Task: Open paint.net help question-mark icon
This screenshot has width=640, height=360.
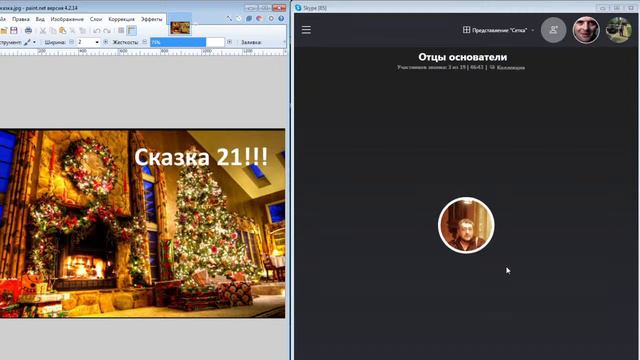Action: point(281,18)
